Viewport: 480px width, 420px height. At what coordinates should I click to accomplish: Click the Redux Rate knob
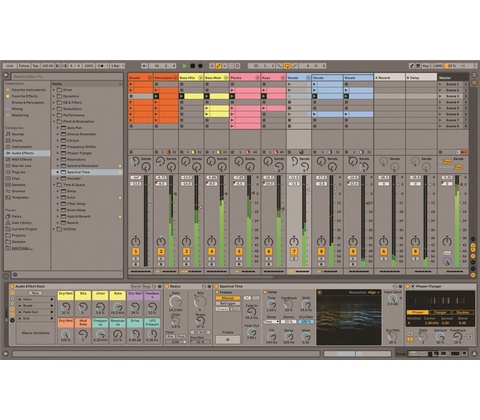click(175, 302)
